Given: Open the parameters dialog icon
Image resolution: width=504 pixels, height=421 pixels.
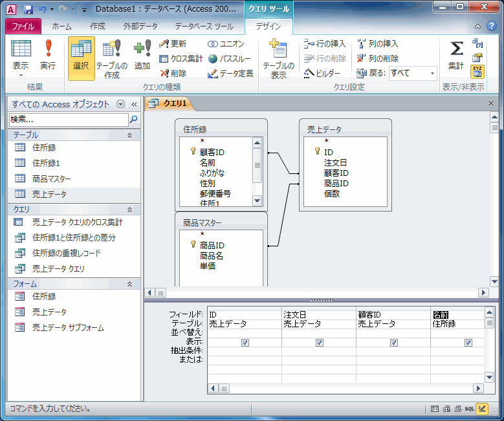Looking at the screenshot, I should click(477, 43).
